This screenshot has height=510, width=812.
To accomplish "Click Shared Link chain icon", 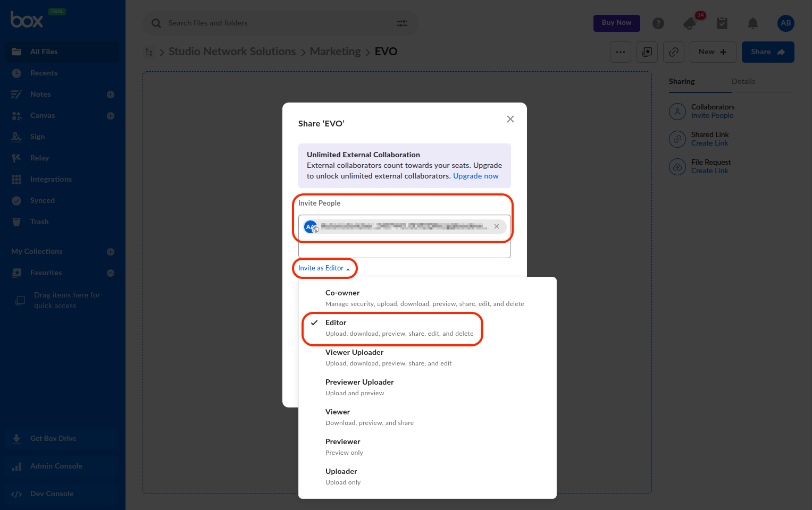I will pos(677,139).
